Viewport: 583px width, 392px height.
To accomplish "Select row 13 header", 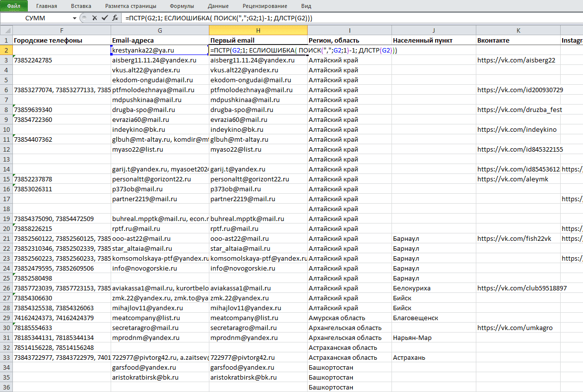I will point(6,159).
